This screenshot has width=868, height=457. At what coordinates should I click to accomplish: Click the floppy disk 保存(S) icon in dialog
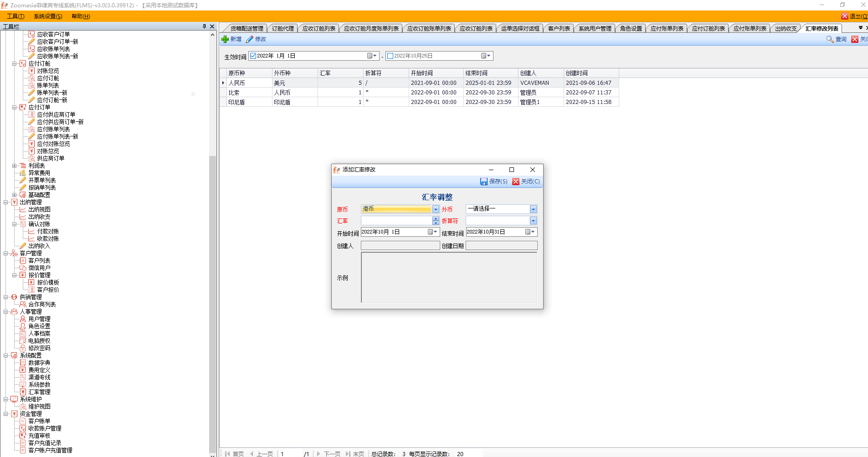[483, 182]
